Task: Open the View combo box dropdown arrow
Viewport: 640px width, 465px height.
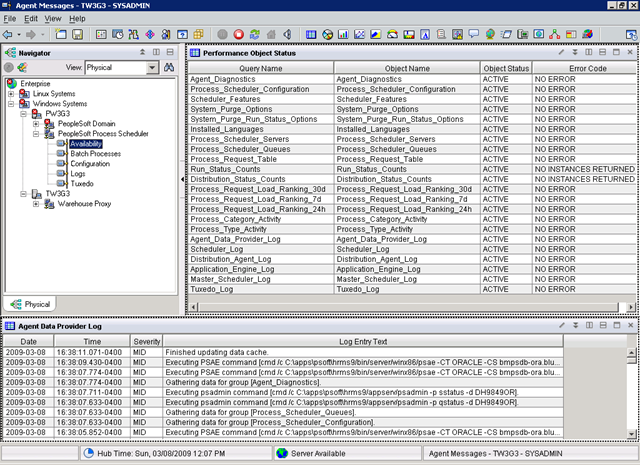Action: [152, 68]
